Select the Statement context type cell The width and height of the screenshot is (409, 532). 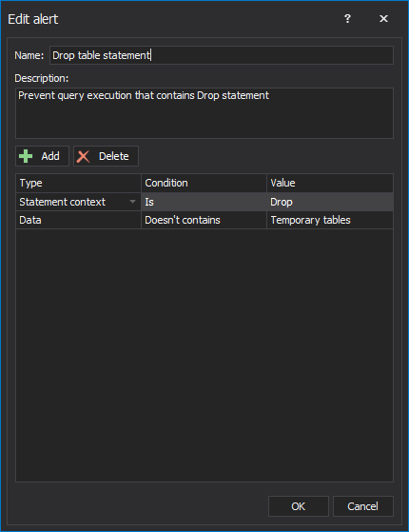tap(78, 202)
